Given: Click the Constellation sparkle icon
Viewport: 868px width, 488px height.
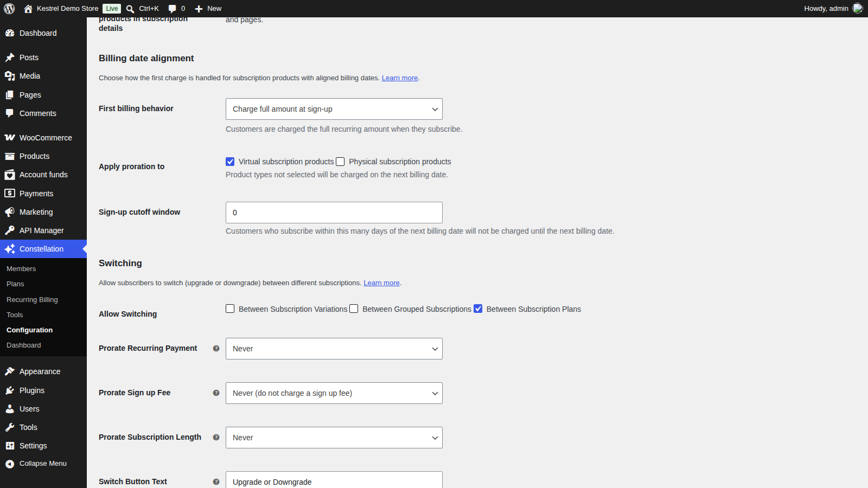Looking at the screenshot, I should click(10, 249).
